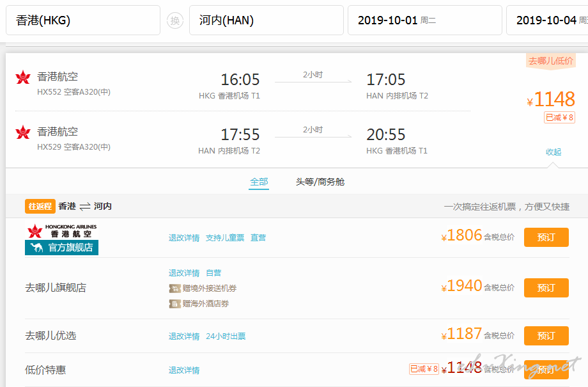Switch to the 头等/商务舱 tab
This screenshot has height=387, width=588.
[320, 182]
